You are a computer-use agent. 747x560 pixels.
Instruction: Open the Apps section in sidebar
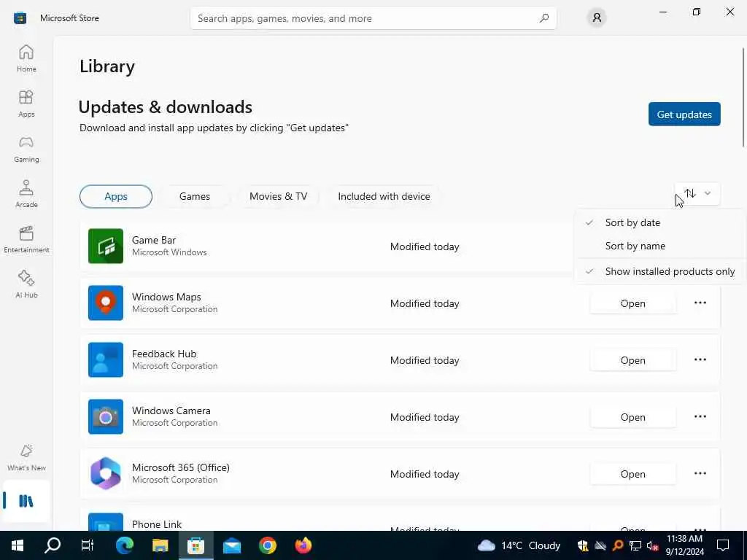26,104
